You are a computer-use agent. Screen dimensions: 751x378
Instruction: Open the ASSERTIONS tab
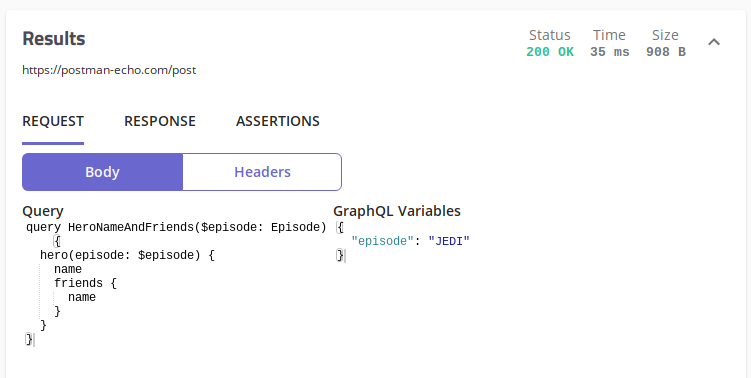278,121
